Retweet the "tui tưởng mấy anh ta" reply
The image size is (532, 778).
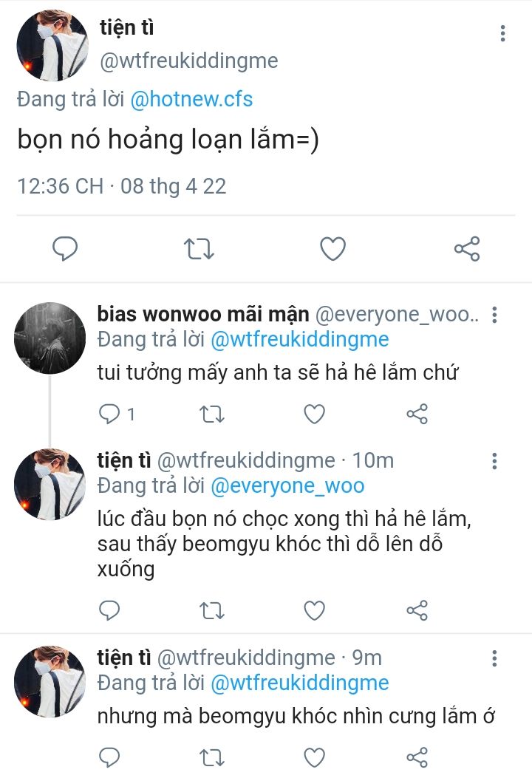tap(212, 414)
